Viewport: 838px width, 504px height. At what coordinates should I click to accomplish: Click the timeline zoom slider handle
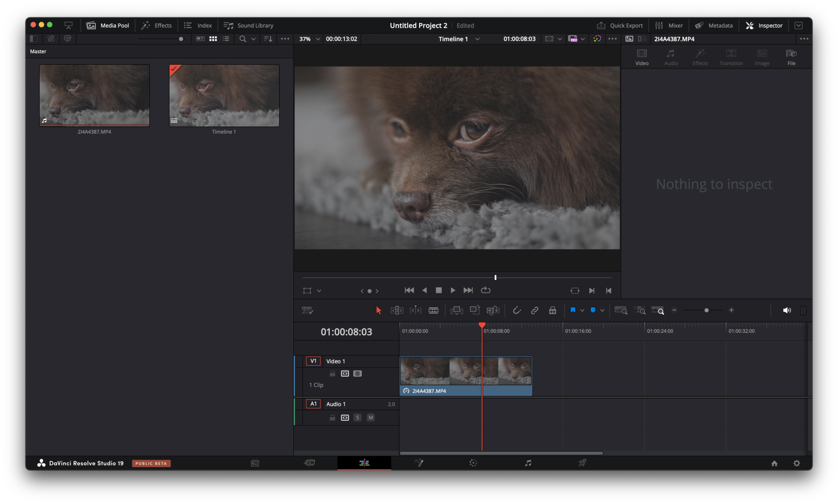pyautogui.click(x=706, y=310)
